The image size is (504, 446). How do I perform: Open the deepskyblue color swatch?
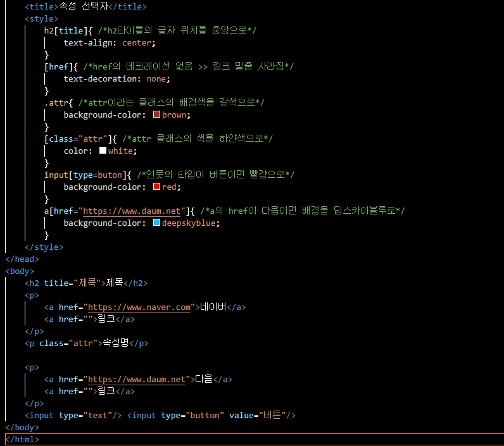click(x=156, y=223)
